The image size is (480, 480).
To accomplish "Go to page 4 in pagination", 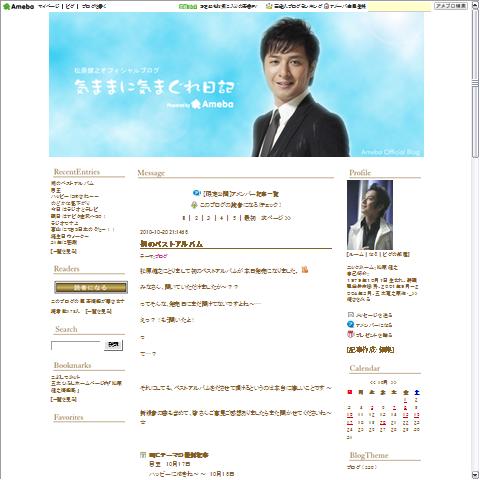I will point(221,218).
